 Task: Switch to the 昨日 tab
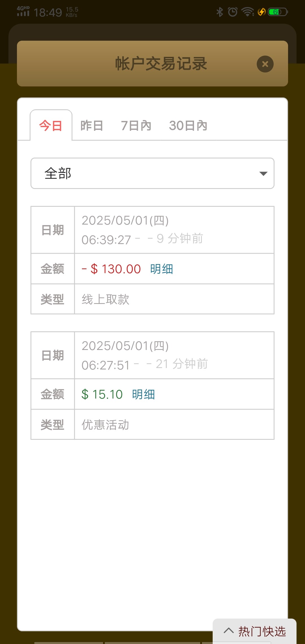pyautogui.click(x=92, y=126)
